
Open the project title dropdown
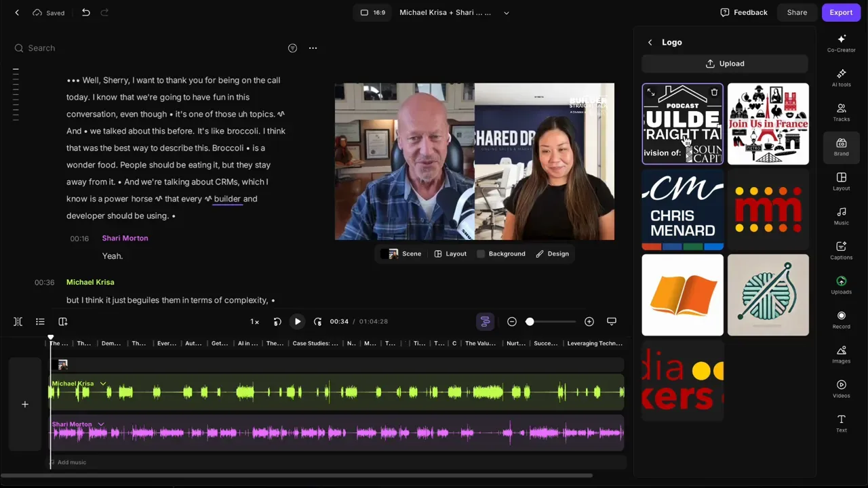coord(506,12)
